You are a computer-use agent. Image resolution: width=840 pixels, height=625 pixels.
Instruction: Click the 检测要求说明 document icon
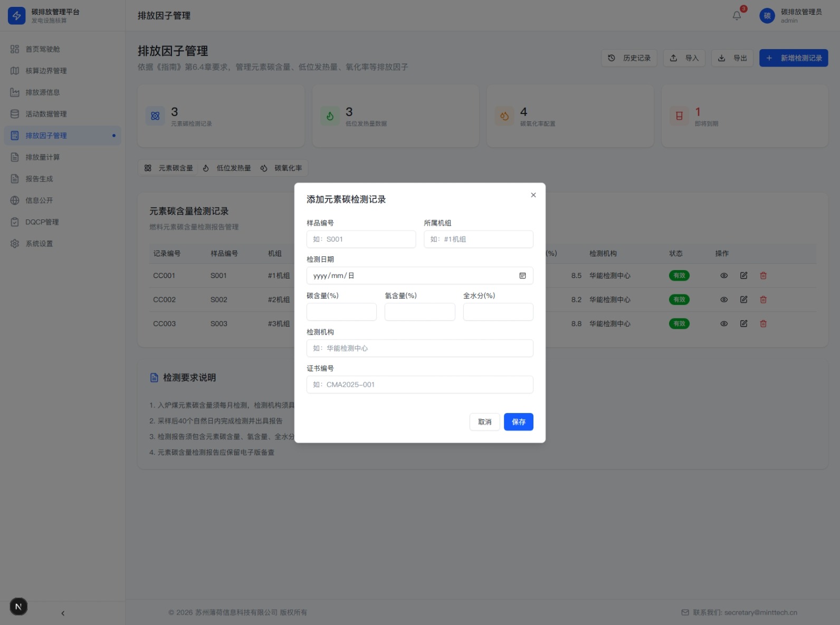(154, 378)
